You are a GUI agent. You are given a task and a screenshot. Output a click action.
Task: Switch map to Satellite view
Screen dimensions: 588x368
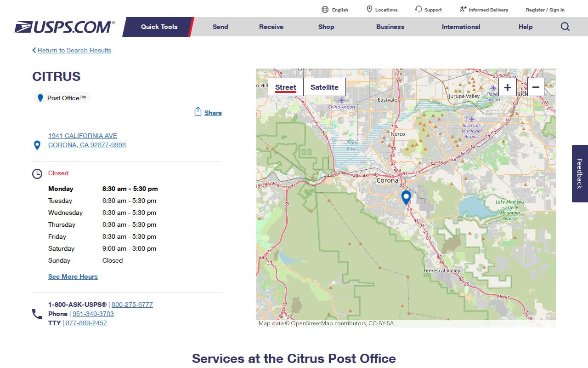tap(324, 87)
